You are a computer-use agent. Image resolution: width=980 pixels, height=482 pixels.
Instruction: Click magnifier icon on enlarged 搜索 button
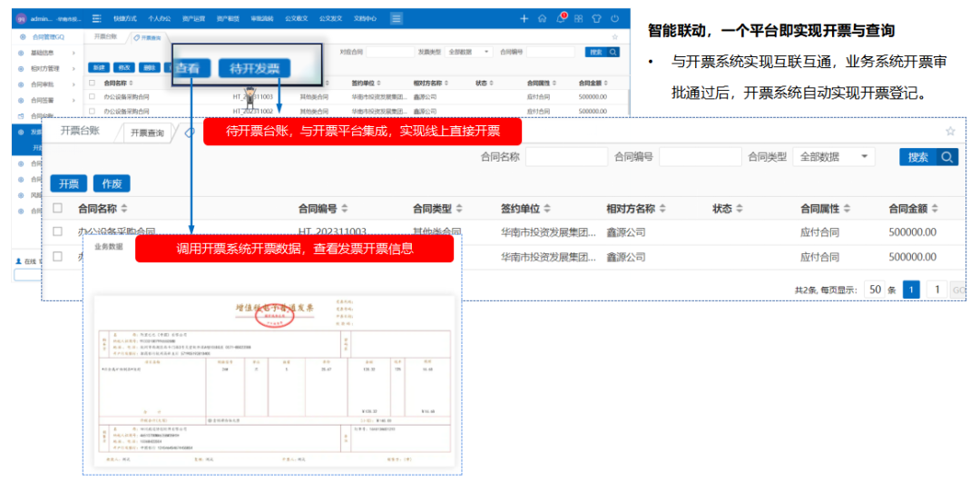pyautogui.click(x=946, y=157)
